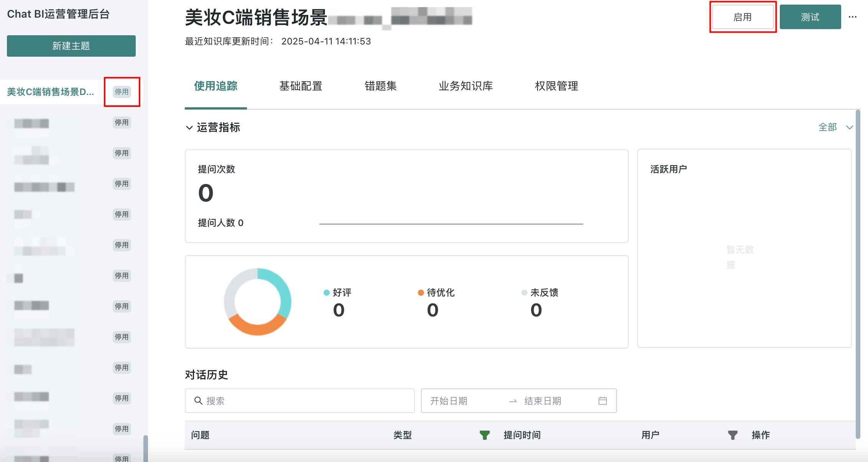868x462 pixels.
Task: Open the 权限管理 tab
Action: (556, 86)
